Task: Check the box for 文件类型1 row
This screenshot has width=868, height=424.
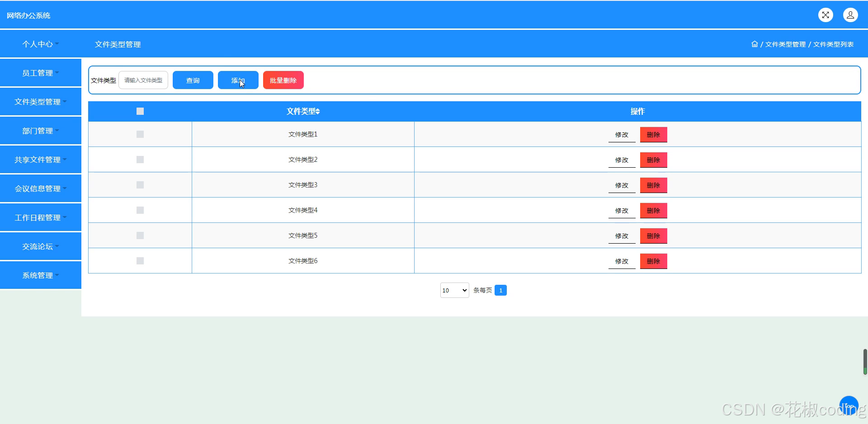Action: 140,134
